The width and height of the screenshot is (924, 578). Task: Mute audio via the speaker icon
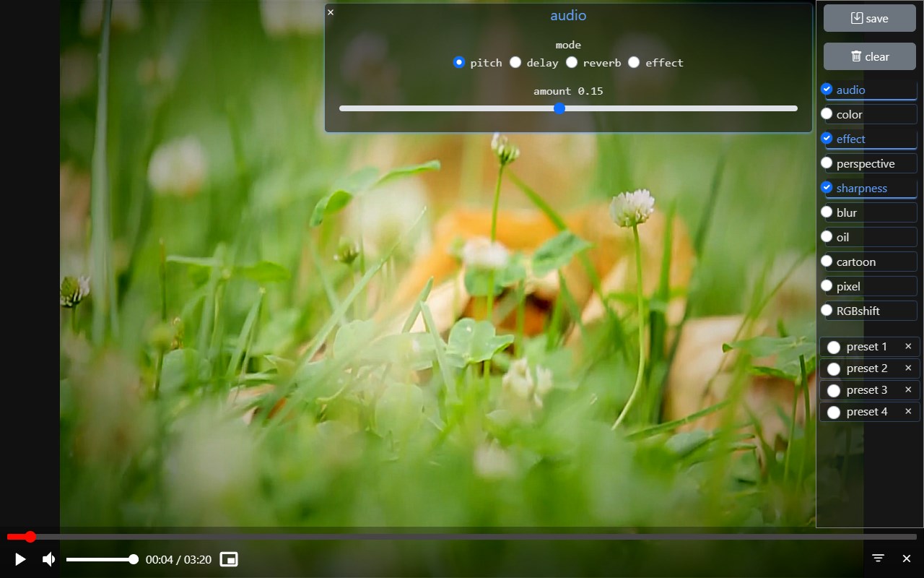tap(48, 558)
